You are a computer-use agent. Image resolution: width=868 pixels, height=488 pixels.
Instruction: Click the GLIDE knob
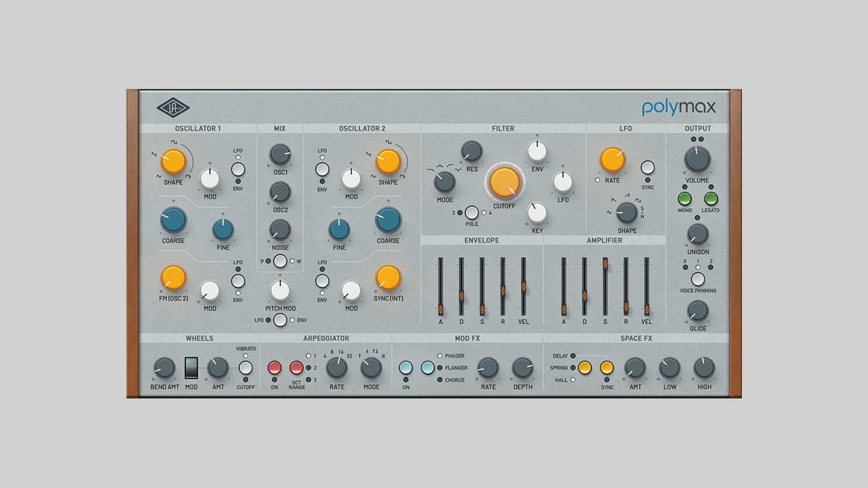[698, 311]
